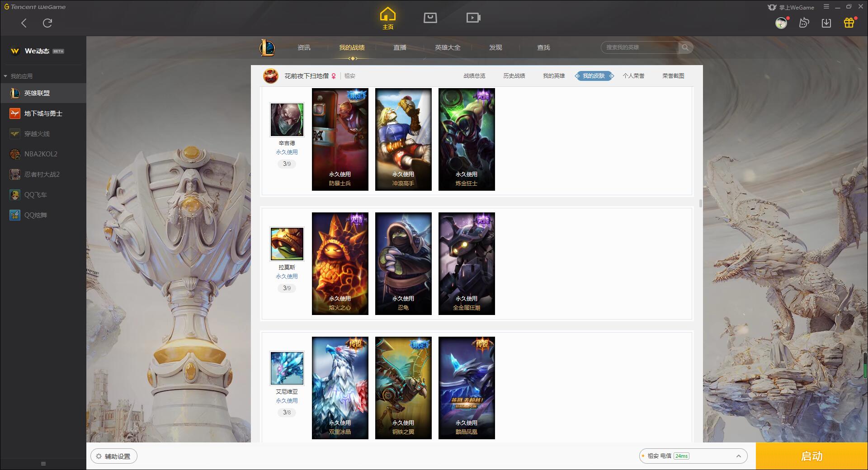868x470 pixels.
Task: Open the 碧晶凤凰 skin card
Action: point(467,388)
